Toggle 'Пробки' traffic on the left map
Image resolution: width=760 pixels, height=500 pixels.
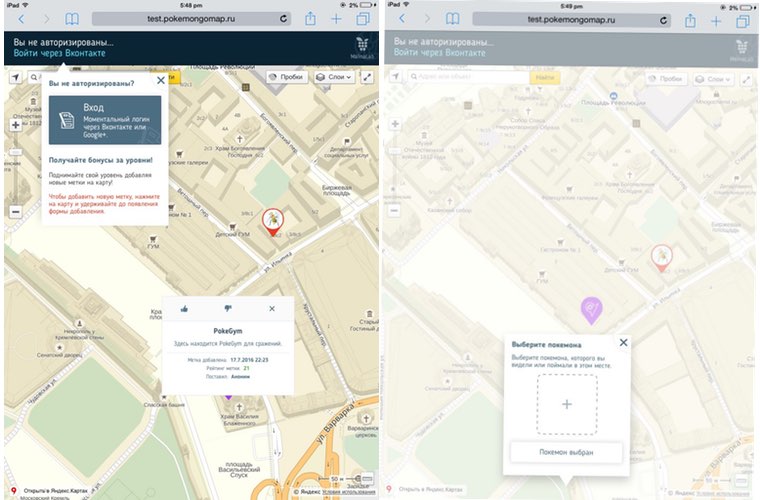[287, 77]
